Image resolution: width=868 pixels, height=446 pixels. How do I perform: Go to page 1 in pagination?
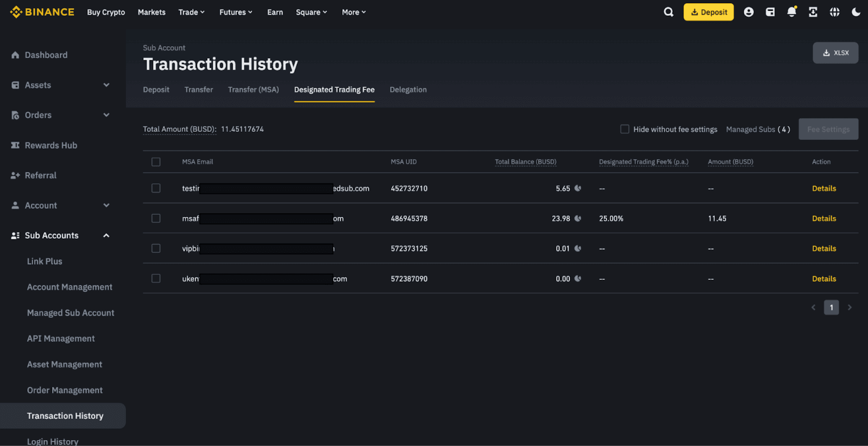pos(831,307)
